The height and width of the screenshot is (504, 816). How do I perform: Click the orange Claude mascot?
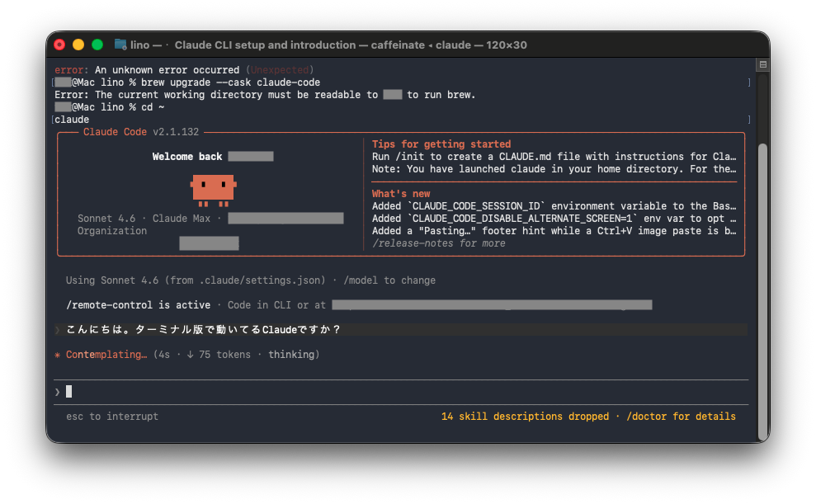(214, 190)
